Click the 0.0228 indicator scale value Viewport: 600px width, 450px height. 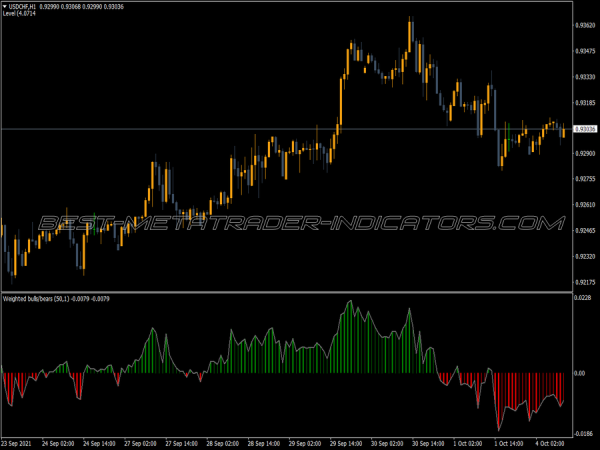pos(583,298)
